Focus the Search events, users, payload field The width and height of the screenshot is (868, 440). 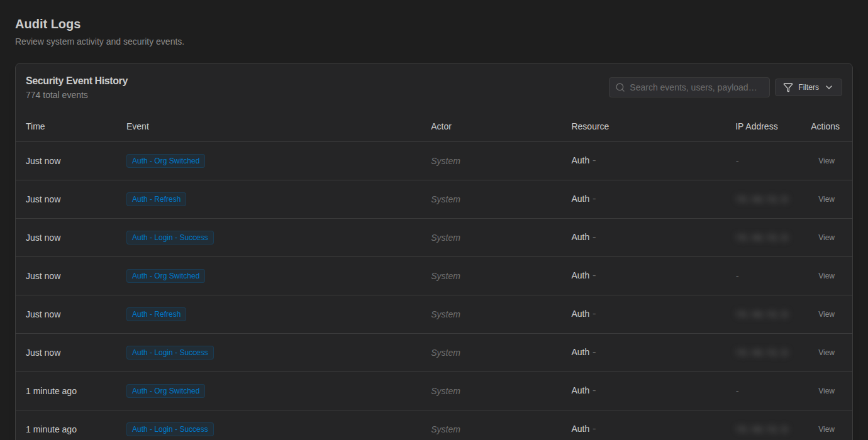click(689, 87)
